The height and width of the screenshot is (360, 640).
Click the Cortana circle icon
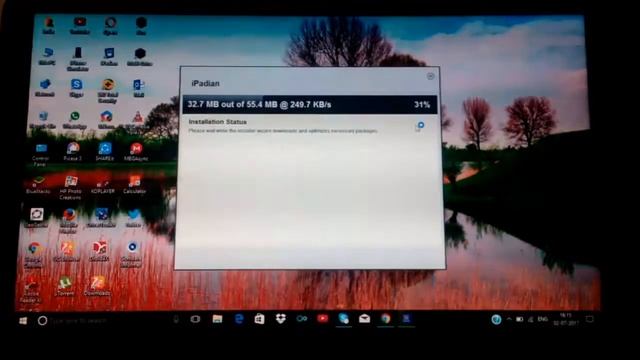[42, 321]
